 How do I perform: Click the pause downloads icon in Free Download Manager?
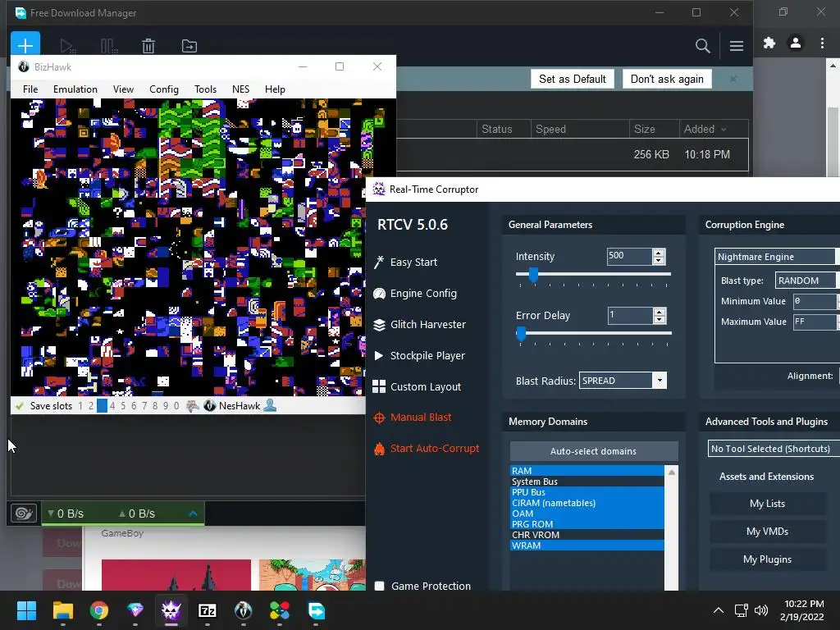pyautogui.click(x=109, y=46)
